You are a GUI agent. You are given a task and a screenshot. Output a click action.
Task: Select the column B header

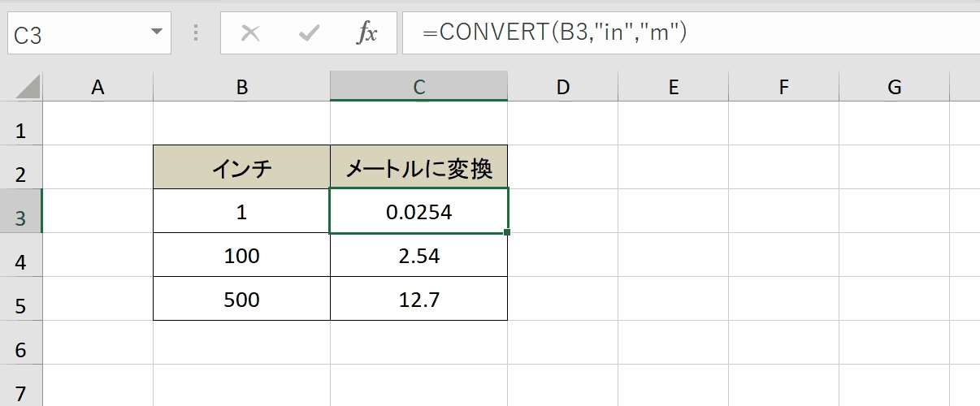pos(242,87)
